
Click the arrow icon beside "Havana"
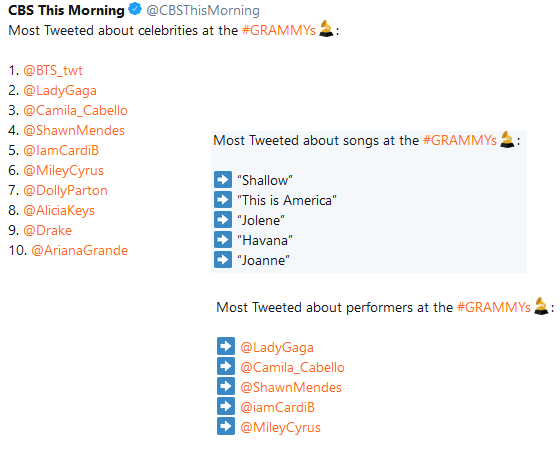[223, 240]
